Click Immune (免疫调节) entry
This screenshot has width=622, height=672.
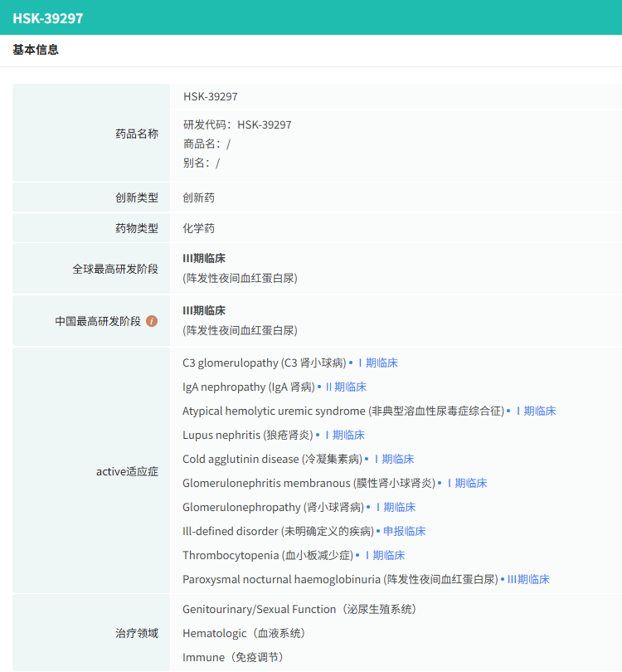pos(234,657)
